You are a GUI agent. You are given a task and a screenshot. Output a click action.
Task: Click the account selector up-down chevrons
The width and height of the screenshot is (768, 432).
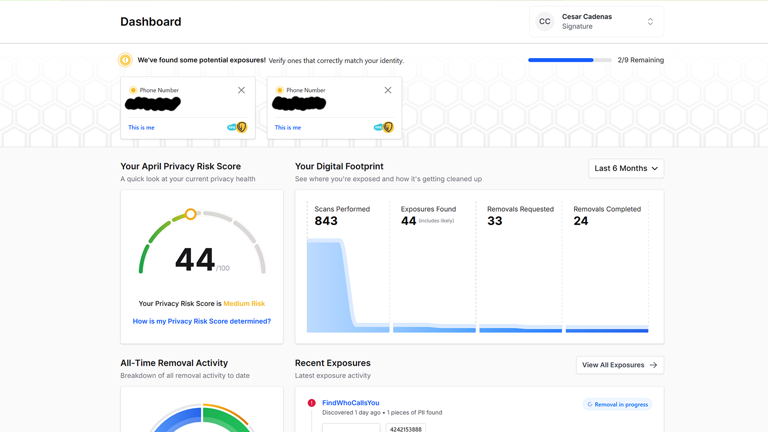pyautogui.click(x=650, y=21)
